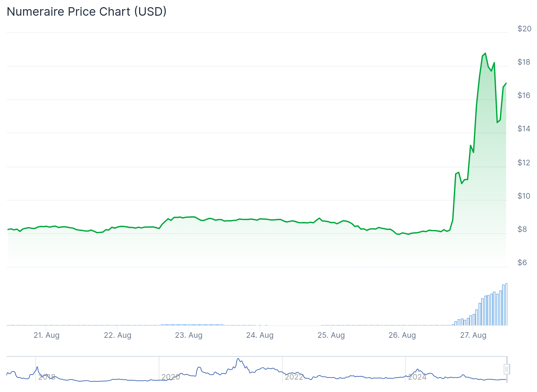Screen dimensions: 537x392
Task: Click the $10 price axis label
Action: coord(524,196)
